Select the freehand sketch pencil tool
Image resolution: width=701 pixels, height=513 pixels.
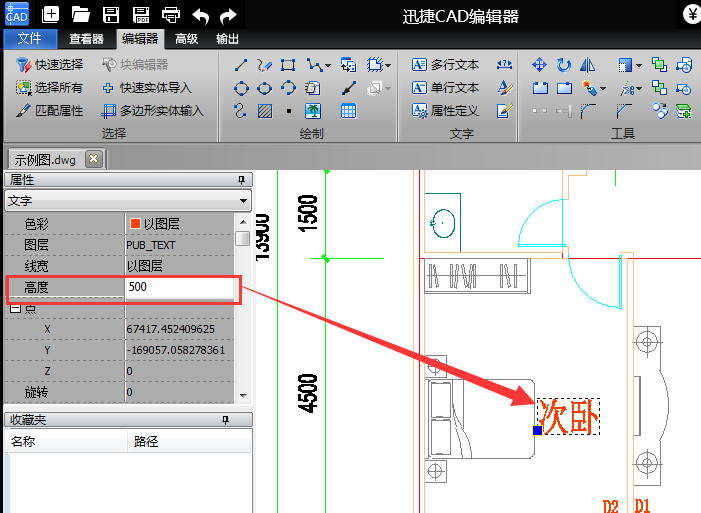tap(265, 65)
